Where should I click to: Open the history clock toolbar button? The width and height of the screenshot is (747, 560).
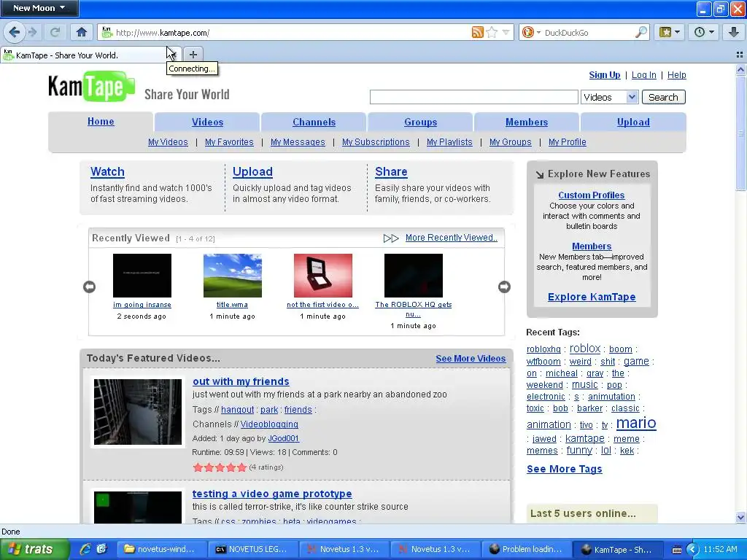pyautogui.click(x=704, y=32)
